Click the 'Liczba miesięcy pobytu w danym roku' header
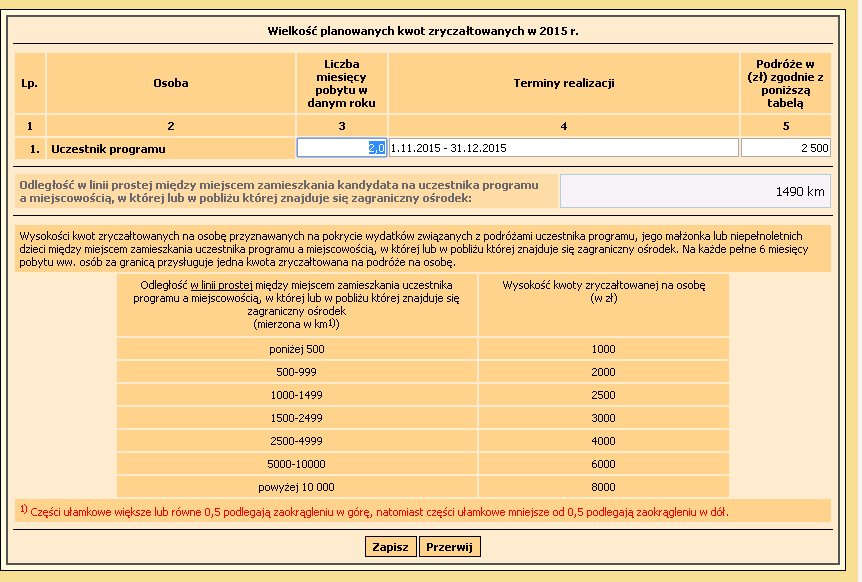This screenshot has height=582, width=862. [341, 83]
